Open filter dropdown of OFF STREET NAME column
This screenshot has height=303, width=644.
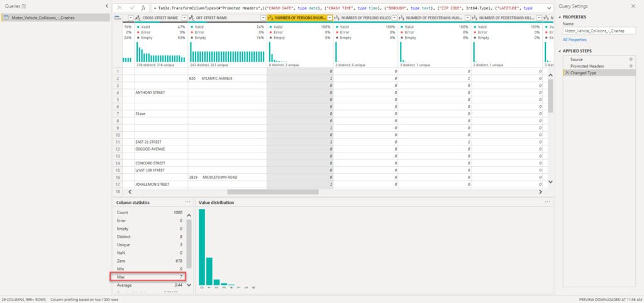tap(263, 18)
